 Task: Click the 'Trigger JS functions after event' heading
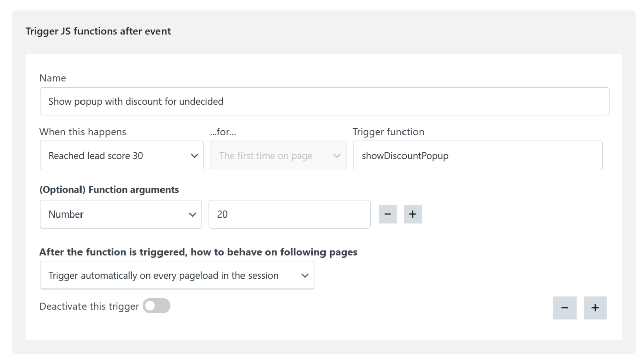click(x=98, y=31)
